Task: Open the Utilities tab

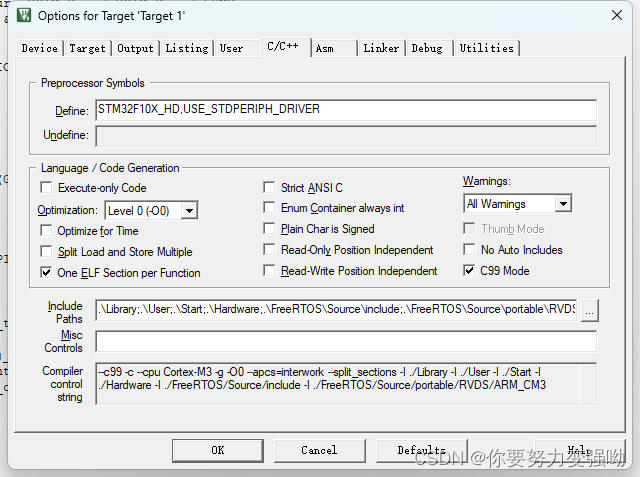Action: (x=487, y=48)
